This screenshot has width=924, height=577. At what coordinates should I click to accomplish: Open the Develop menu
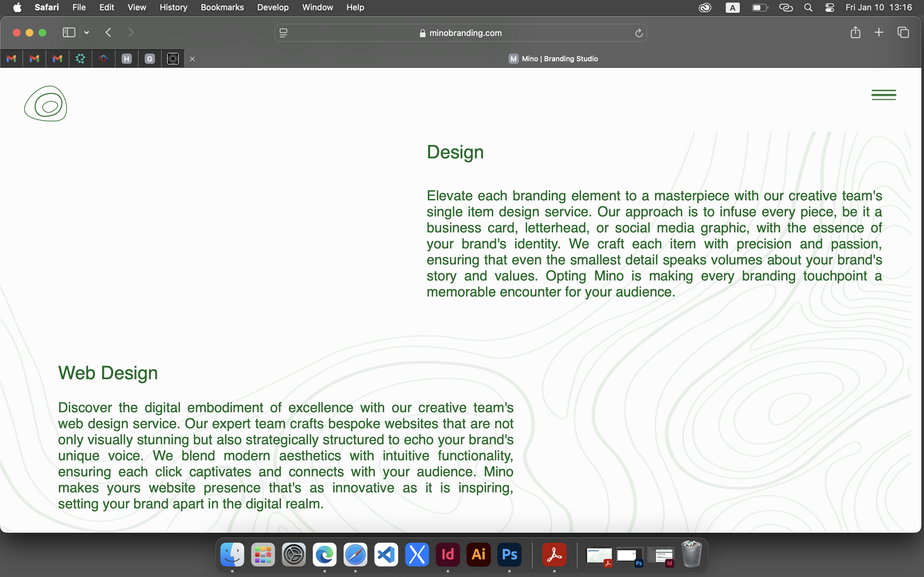click(273, 7)
